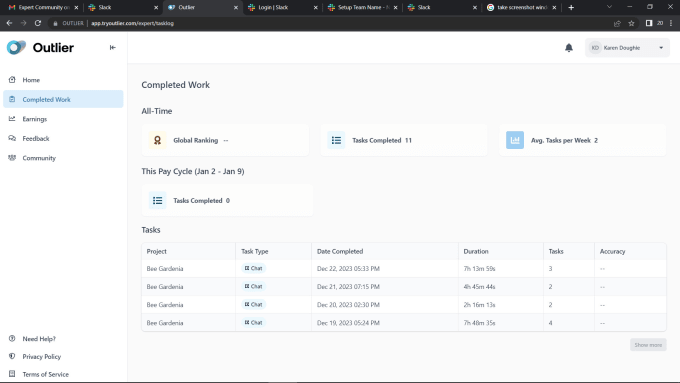Go back with the browser back arrow
This screenshot has width=680, height=383.
(x=10, y=23)
